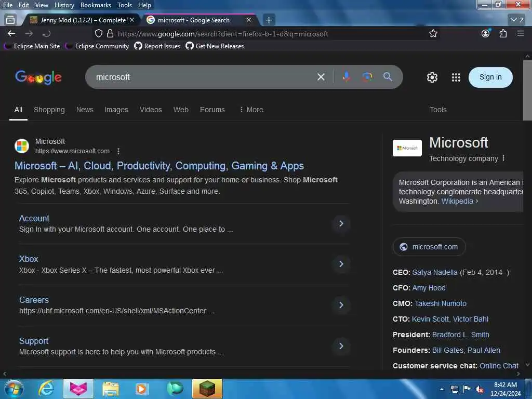The height and width of the screenshot is (399, 532).
Task: Expand the Xbox sitelink chevron
Action: [341, 263]
